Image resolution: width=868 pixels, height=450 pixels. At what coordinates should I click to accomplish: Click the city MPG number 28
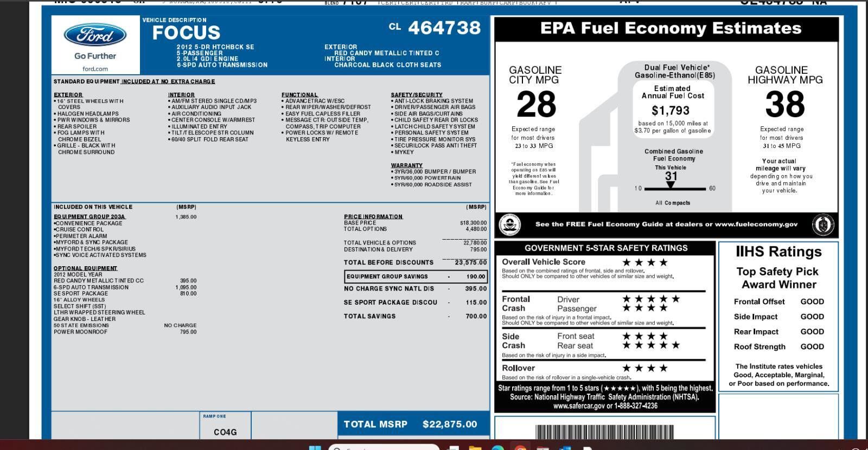[x=536, y=105]
